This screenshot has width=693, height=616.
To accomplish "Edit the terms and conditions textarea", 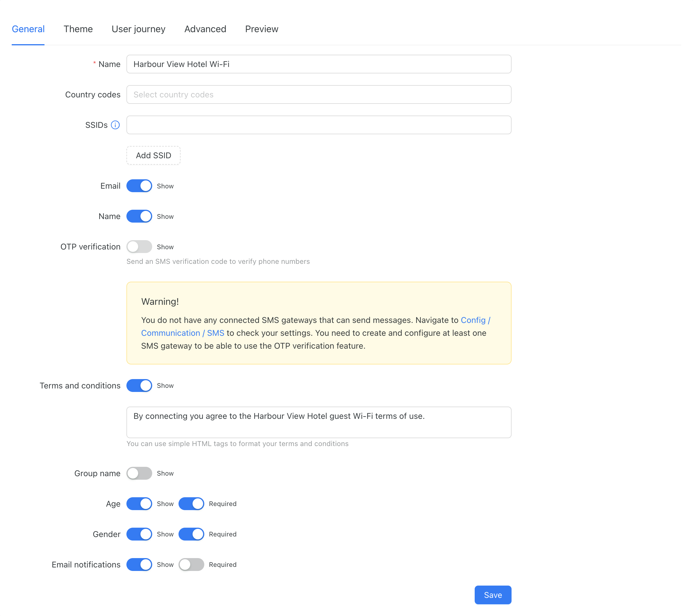I will (319, 422).
